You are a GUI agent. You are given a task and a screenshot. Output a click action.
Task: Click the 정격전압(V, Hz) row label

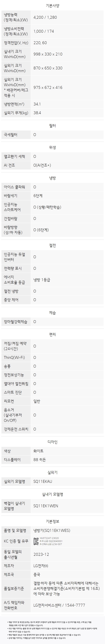click(x=16, y=43)
